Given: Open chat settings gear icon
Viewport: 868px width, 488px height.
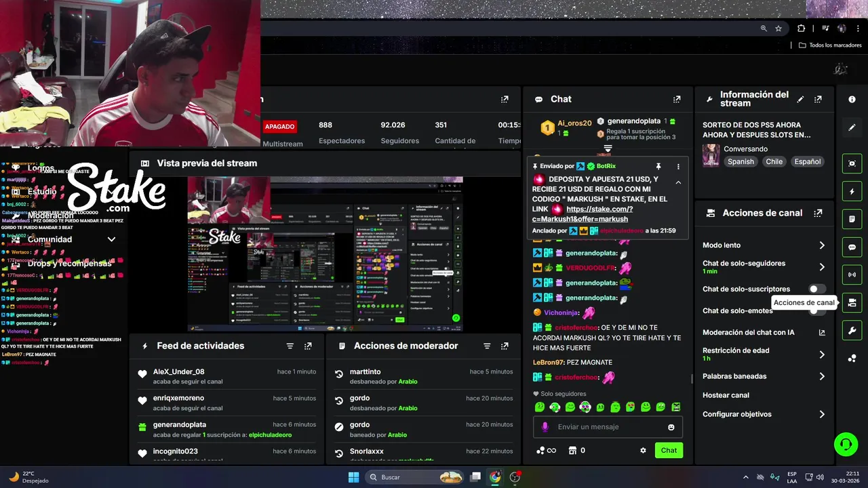Looking at the screenshot, I should pyautogui.click(x=643, y=450).
